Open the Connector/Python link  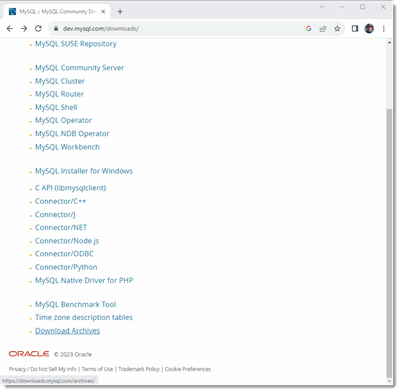(66, 268)
